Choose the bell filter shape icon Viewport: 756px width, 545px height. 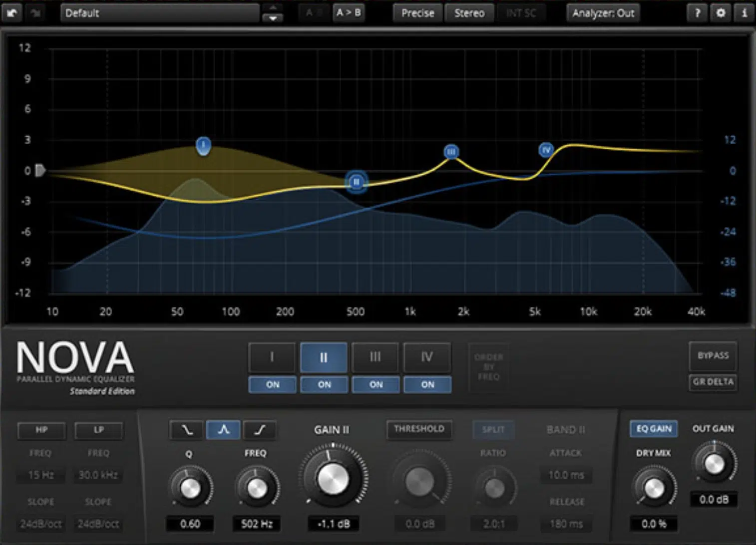(223, 430)
